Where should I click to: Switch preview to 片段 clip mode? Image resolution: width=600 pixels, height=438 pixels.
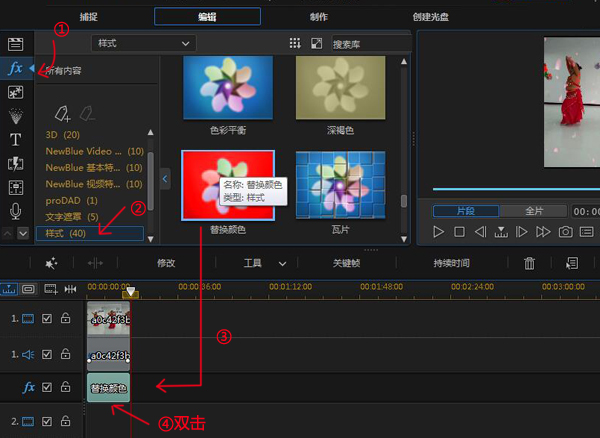[466, 211]
